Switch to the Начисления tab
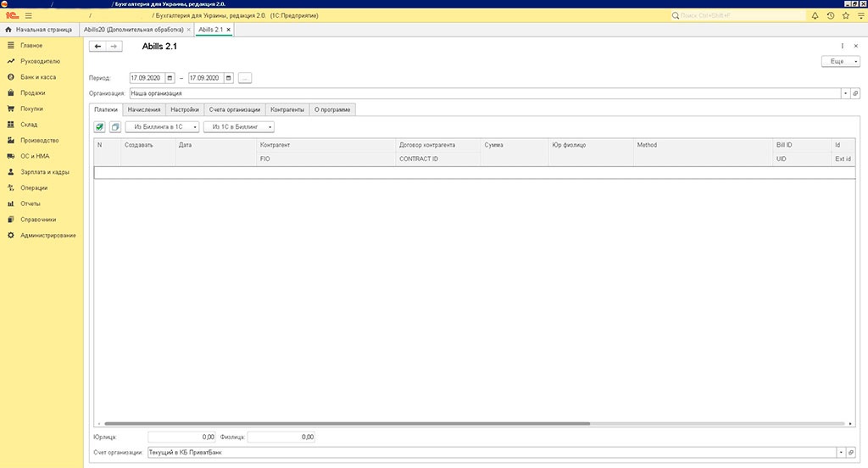 point(143,109)
